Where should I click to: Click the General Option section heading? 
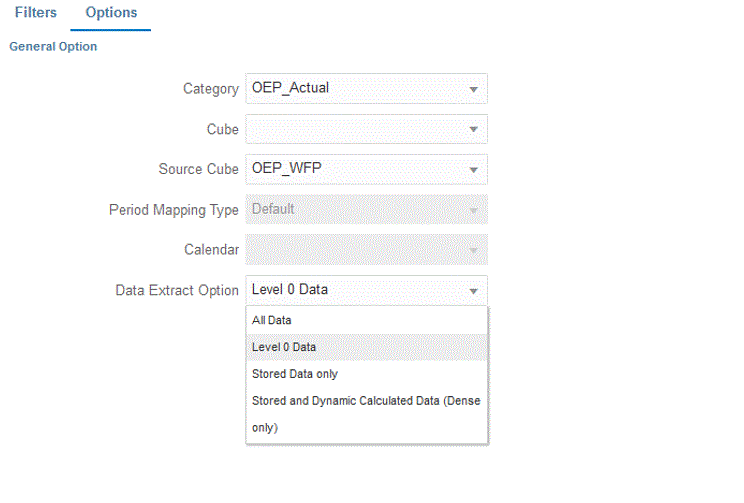pyautogui.click(x=53, y=47)
